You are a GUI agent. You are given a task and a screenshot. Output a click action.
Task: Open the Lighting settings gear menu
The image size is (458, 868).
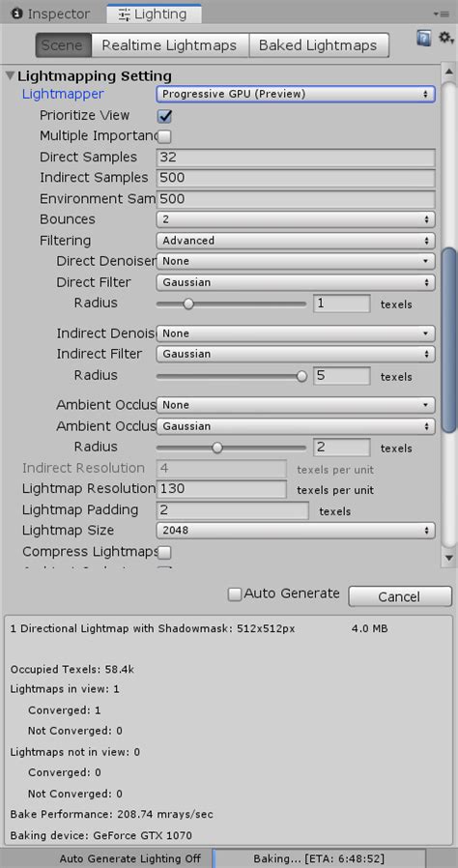[x=445, y=39]
